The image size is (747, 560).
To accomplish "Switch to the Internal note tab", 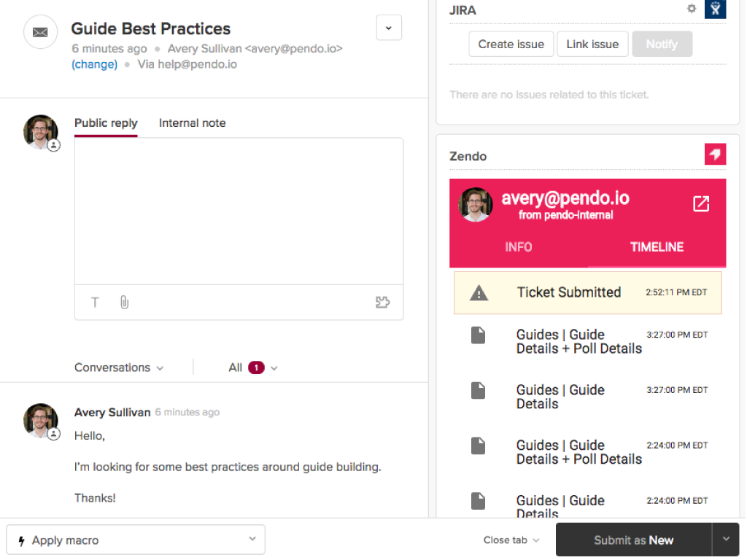I will (x=192, y=123).
